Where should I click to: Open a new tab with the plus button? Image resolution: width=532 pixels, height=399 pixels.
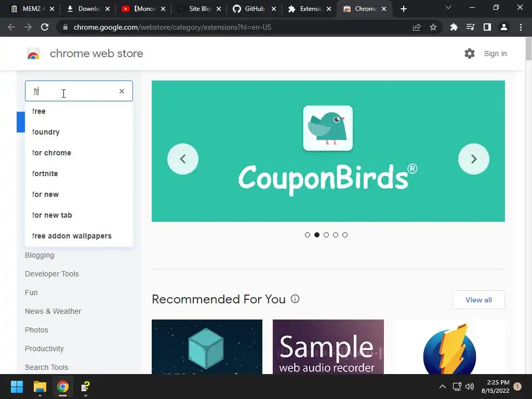click(x=403, y=9)
